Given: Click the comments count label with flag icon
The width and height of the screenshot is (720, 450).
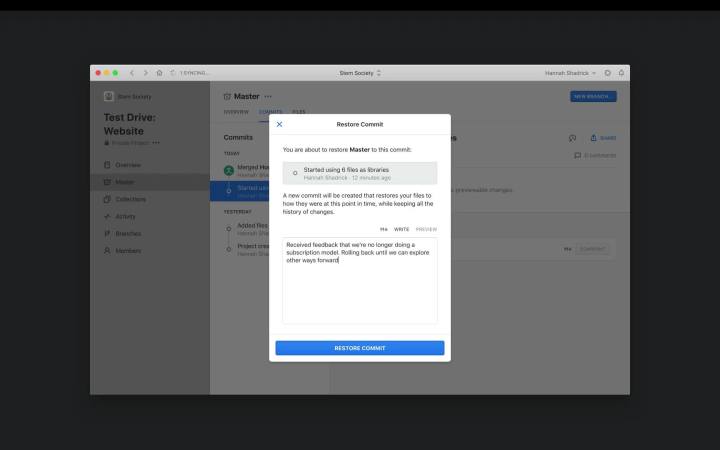Looking at the screenshot, I should (595, 156).
